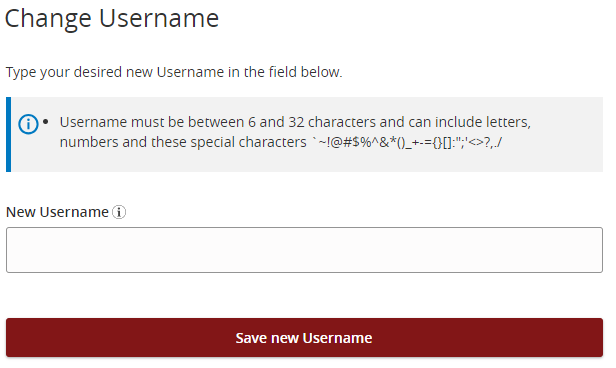
Task: Select the Change Username page heading
Action: click(x=112, y=18)
